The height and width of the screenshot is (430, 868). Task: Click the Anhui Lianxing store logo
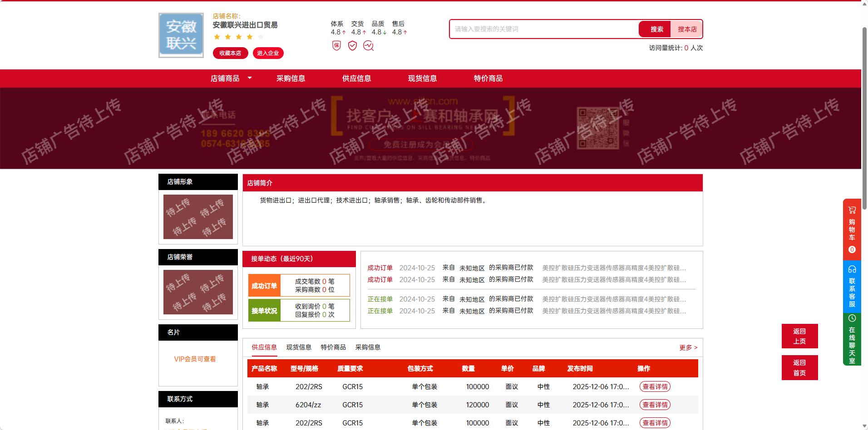(x=181, y=35)
